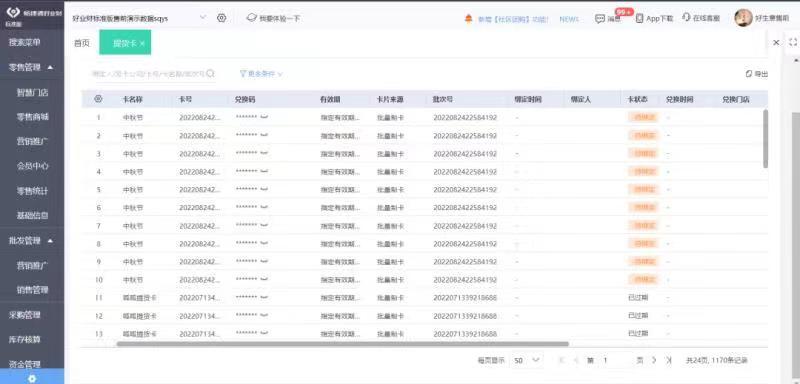
Task: Click the orange status tag in row 1
Action: pyautogui.click(x=643, y=117)
